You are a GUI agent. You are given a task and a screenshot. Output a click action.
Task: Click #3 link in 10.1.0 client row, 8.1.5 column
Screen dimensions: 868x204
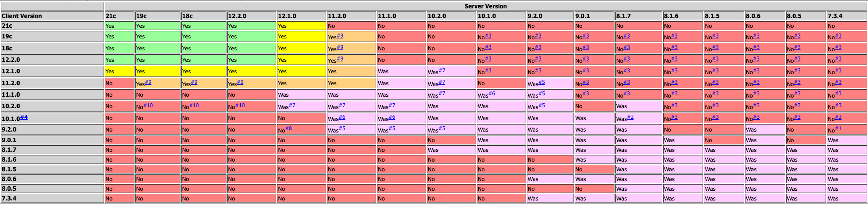[x=715, y=117]
